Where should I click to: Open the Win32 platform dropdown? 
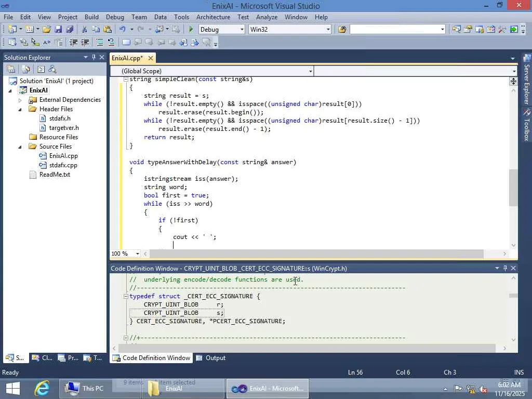pos(328,30)
